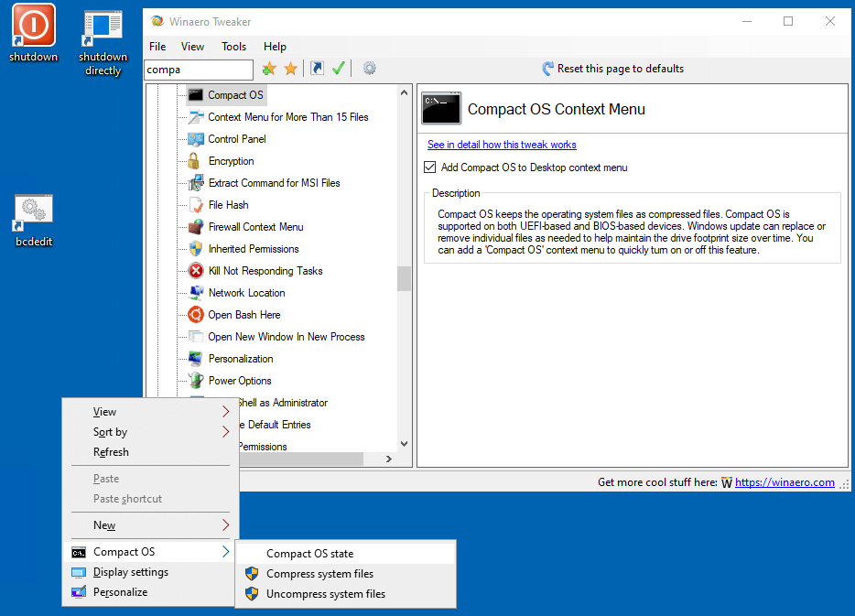Image resolution: width=855 pixels, height=616 pixels.
Task: Click the Firewall Context Menu brick icon
Action: [195, 227]
